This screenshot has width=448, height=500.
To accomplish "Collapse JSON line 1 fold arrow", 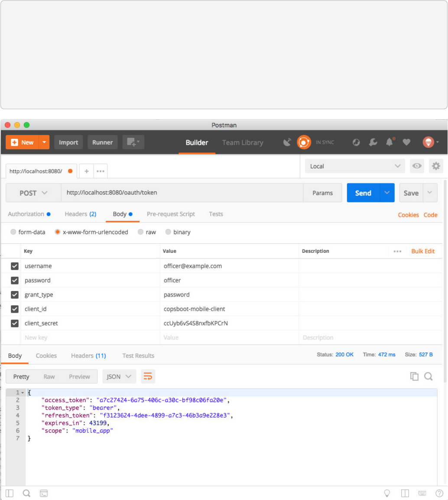I will coord(23,392).
